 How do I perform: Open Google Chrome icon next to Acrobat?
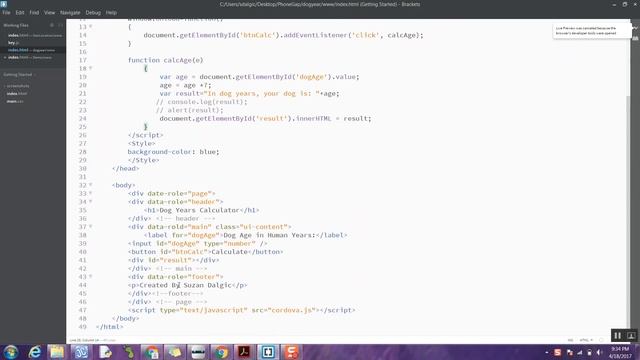click(221, 352)
